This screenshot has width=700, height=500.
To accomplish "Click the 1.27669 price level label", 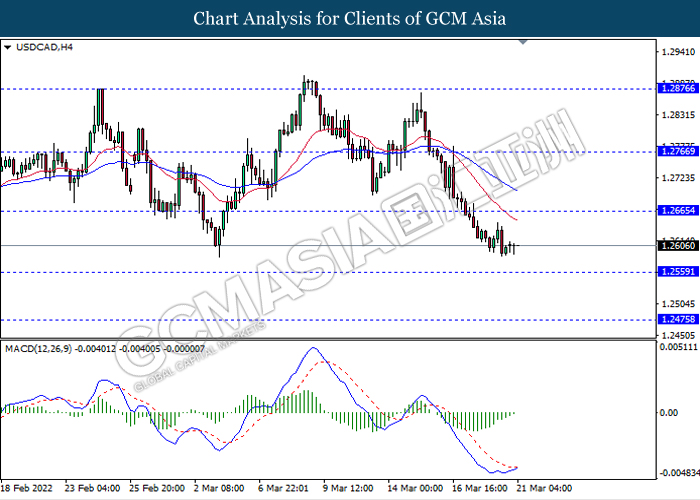I will pyautogui.click(x=678, y=151).
